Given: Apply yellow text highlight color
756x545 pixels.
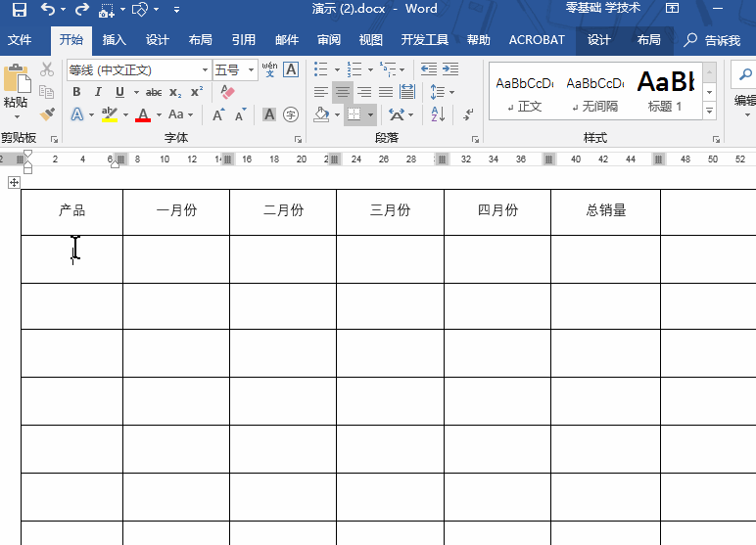Looking at the screenshot, I should pyautogui.click(x=110, y=114).
